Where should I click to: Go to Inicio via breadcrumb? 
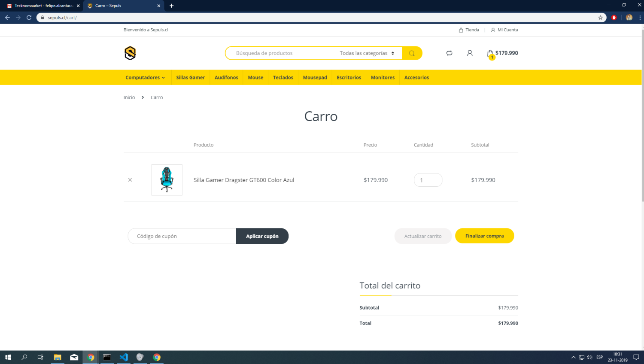[x=129, y=97]
